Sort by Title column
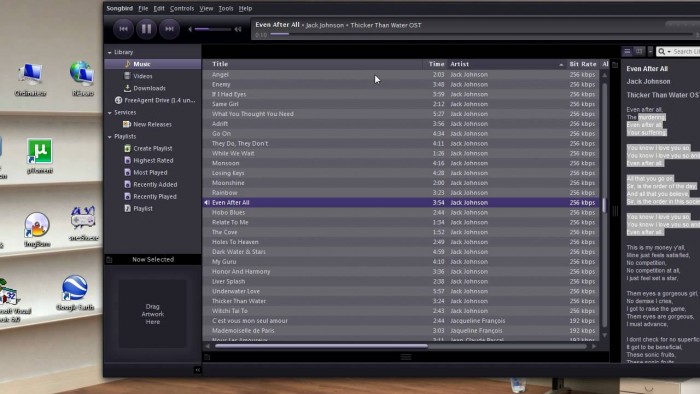Image resolution: width=700 pixels, height=394 pixels. click(312, 64)
